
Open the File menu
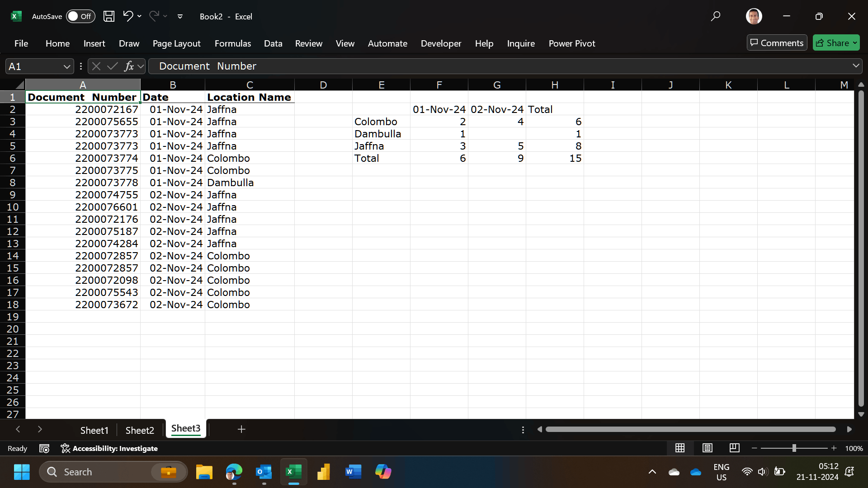pyautogui.click(x=21, y=43)
